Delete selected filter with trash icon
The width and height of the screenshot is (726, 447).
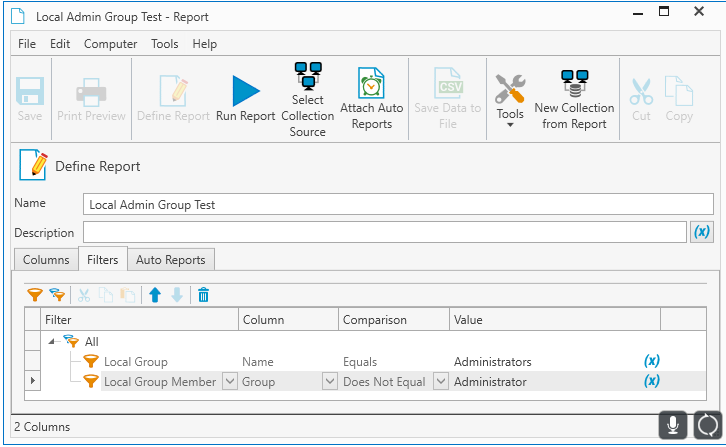click(x=203, y=295)
